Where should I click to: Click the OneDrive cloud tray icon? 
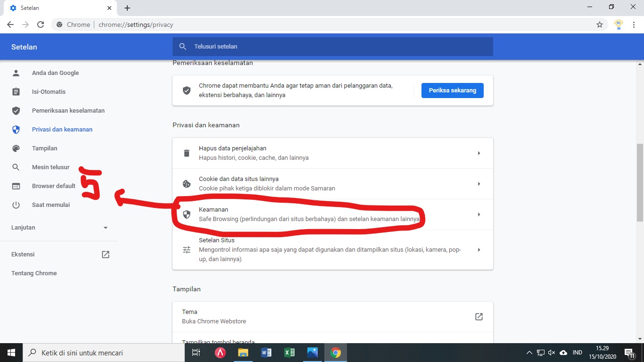[x=563, y=353]
